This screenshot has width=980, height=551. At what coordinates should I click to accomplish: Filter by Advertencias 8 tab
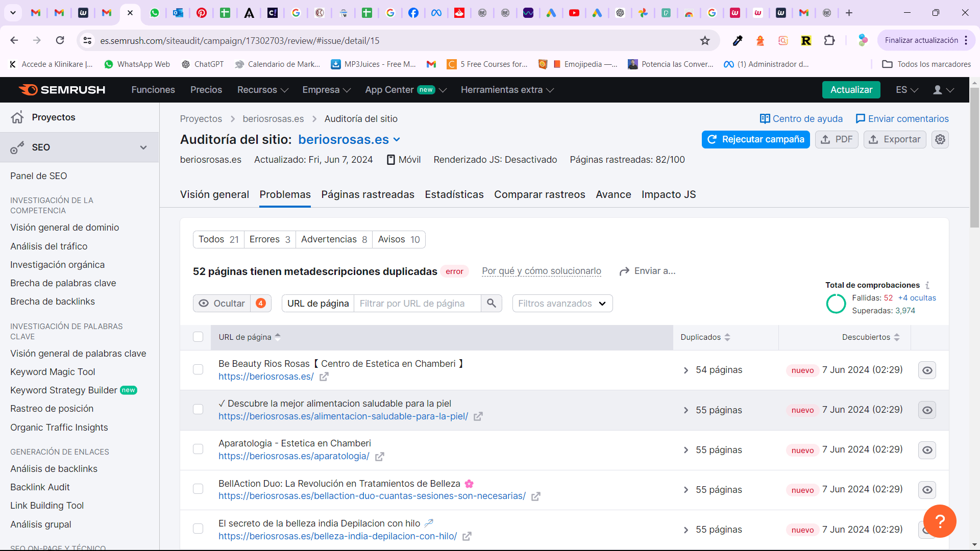tap(334, 239)
